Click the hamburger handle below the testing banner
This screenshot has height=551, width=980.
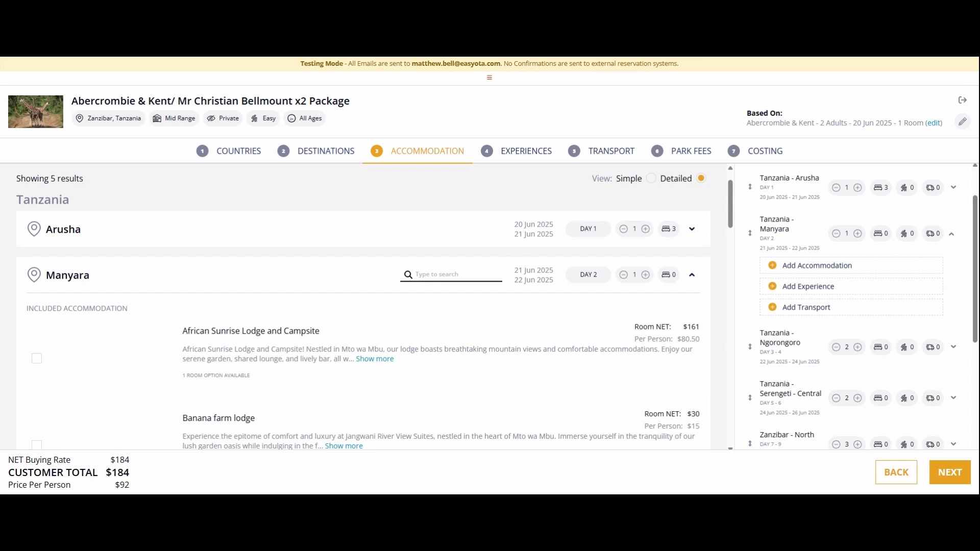pos(489,78)
